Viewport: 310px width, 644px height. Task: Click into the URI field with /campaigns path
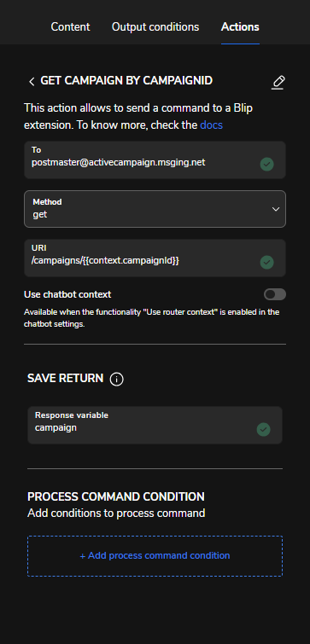pos(155,258)
